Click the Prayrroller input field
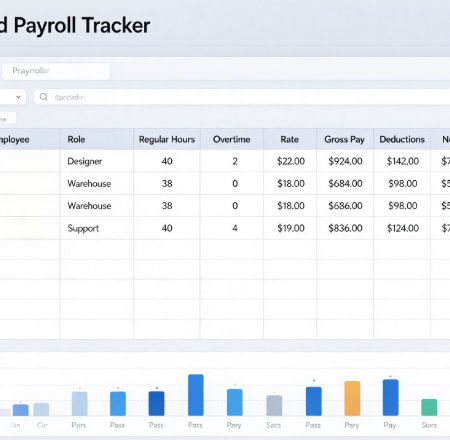450x440 pixels. pyautogui.click(x=56, y=71)
